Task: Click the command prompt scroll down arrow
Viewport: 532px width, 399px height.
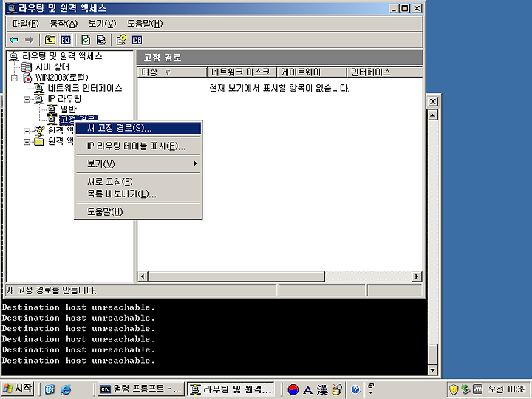Action: point(432,369)
